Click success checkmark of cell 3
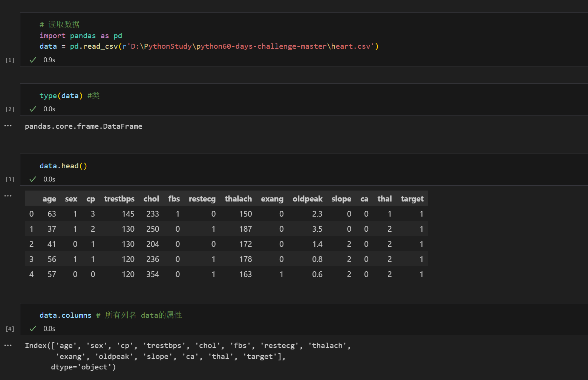Image resolution: width=588 pixels, height=380 pixels. (x=33, y=179)
